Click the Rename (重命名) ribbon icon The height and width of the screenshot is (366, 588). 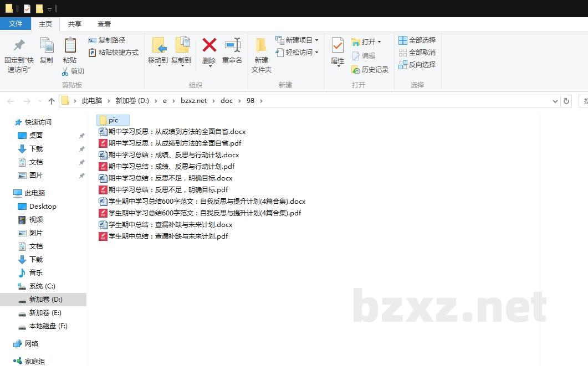tap(232, 45)
